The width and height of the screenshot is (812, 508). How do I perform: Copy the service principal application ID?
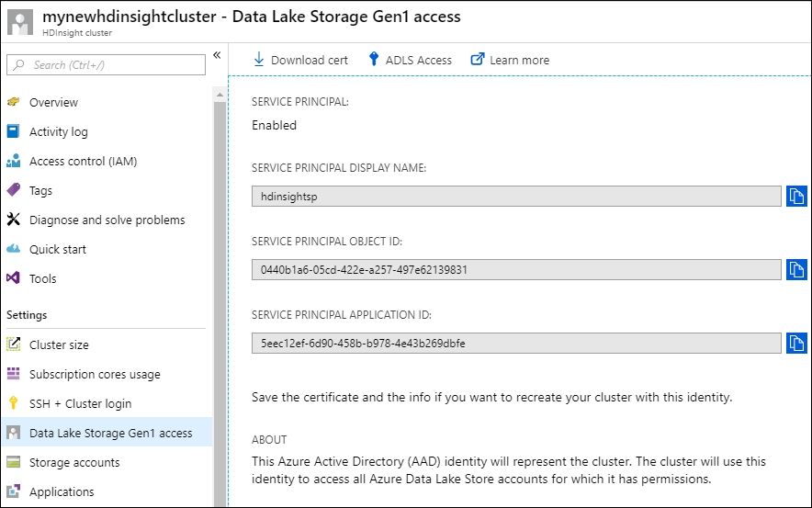pyautogui.click(x=796, y=344)
